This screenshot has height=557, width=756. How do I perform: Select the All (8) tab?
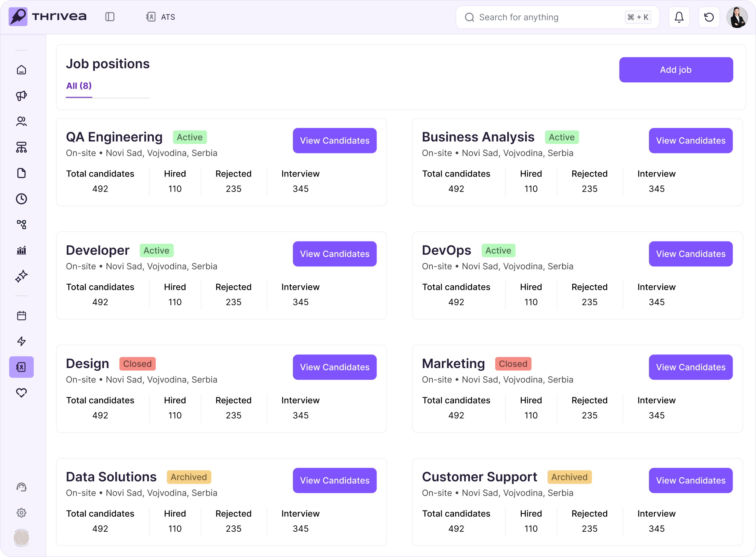pyautogui.click(x=79, y=86)
